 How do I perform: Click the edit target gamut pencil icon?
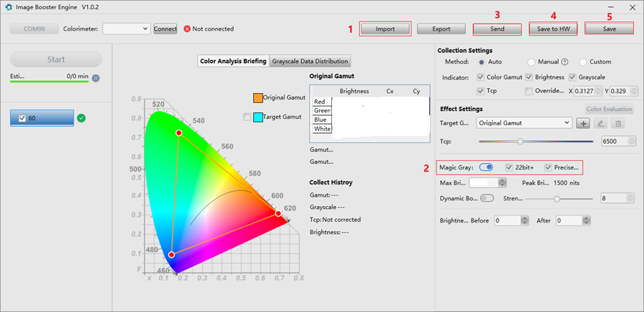[601, 123]
